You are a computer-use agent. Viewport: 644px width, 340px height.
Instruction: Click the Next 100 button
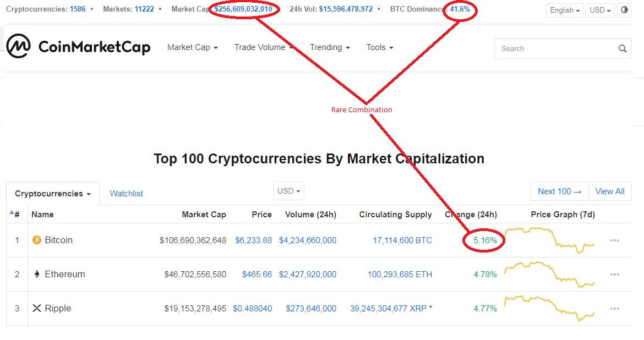coord(559,191)
